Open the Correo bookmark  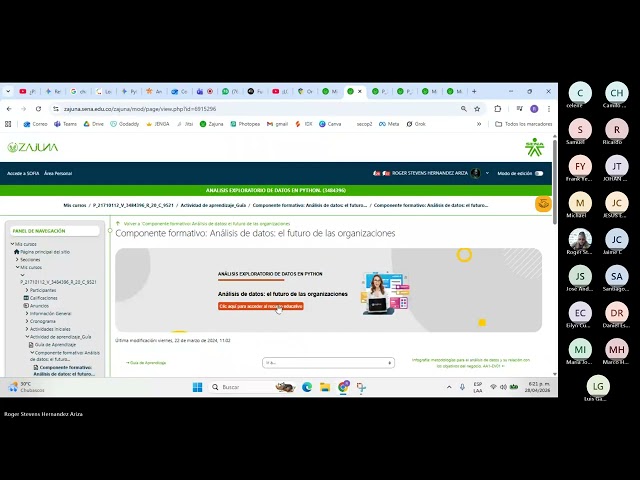click(36, 124)
